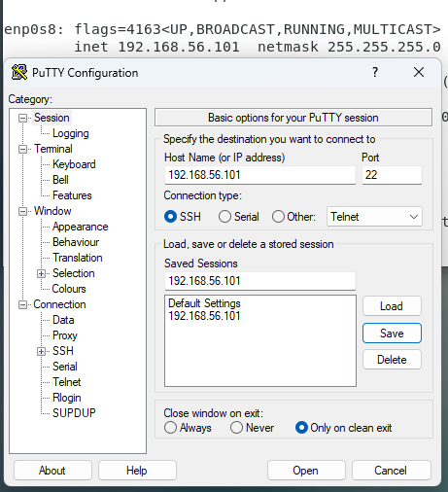Image resolution: width=448 pixels, height=492 pixels.
Task: Collapse the Window tree node
Action: [x=22, y=211]
